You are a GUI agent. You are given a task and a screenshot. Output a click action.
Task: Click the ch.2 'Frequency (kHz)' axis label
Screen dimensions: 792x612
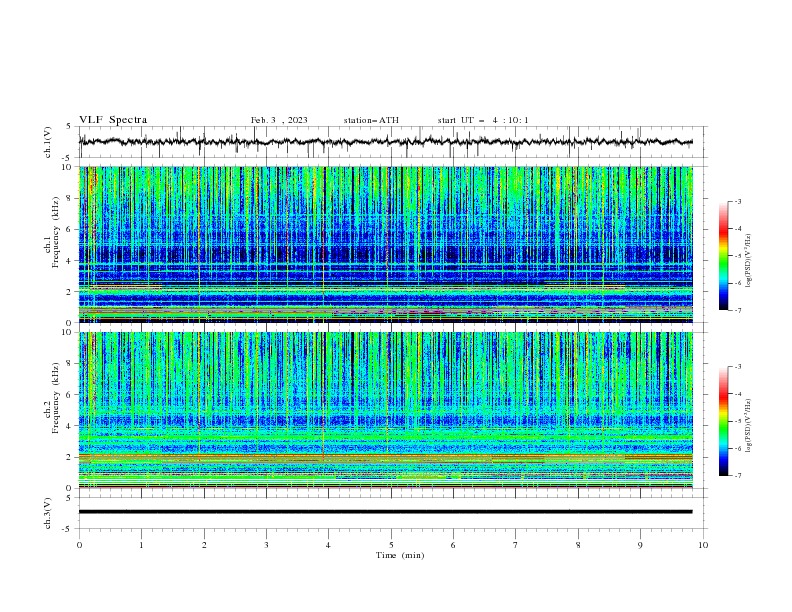[x=55, y=398]
